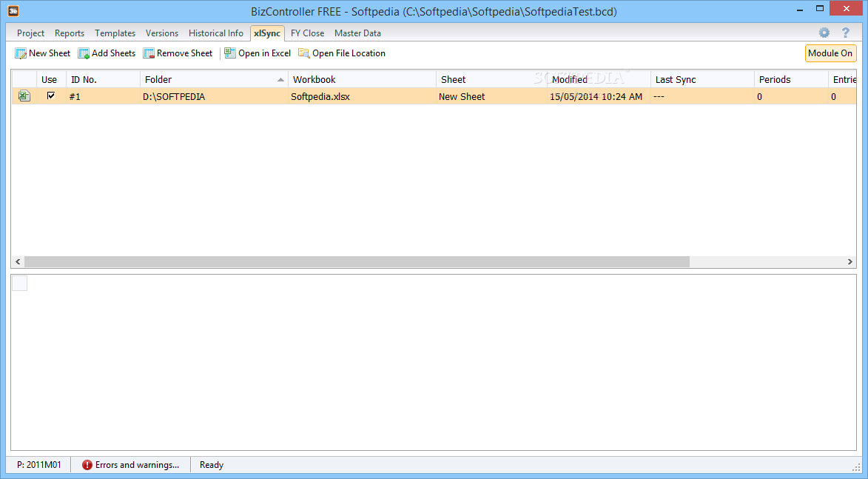Open help via the question mark icon
868x479 pixels.
click(845, 33)
